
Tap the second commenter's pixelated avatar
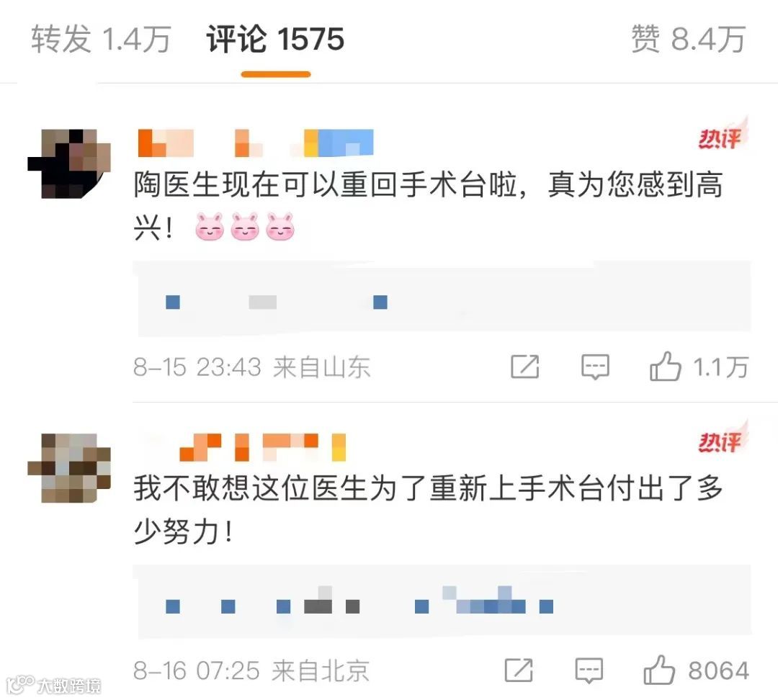click(x=69, y=468)
